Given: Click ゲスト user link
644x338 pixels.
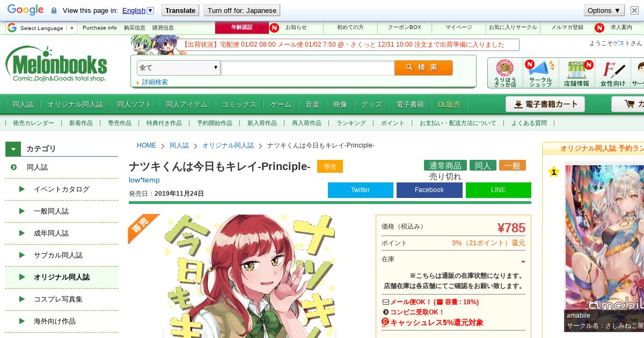Looking at the screenshot, I should [621, 43].
